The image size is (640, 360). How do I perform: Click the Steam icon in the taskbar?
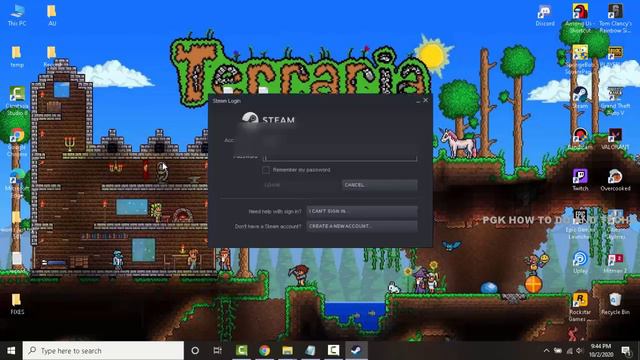(356, 350)
